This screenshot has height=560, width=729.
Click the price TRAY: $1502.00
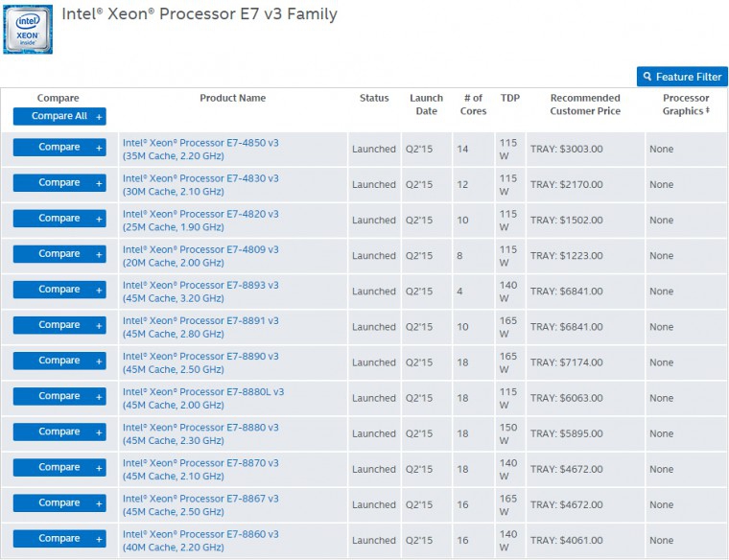point(567,221)
